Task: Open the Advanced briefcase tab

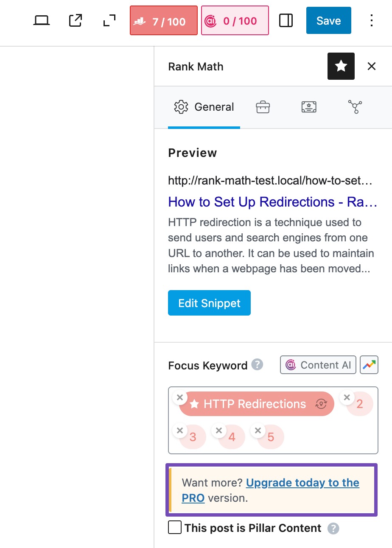Action: pyautogui.click(x=263, y=107)
